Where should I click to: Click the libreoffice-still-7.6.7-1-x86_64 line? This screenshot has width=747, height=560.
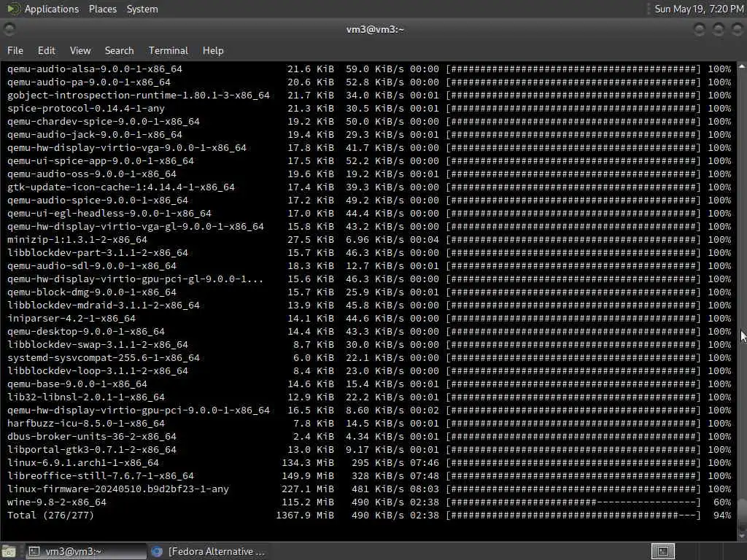[369, 475]
